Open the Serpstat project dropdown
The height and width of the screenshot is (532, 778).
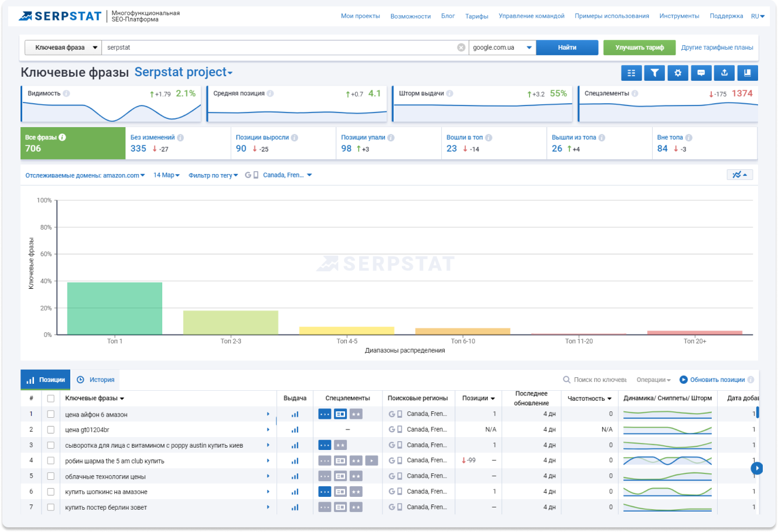pyautogui.click(x=183, y=72)
